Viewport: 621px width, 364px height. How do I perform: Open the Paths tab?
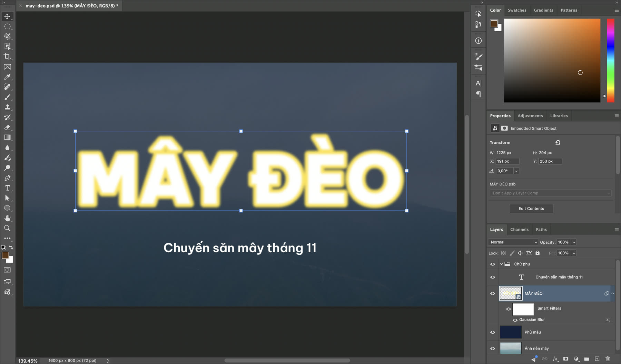pos(541,230)
